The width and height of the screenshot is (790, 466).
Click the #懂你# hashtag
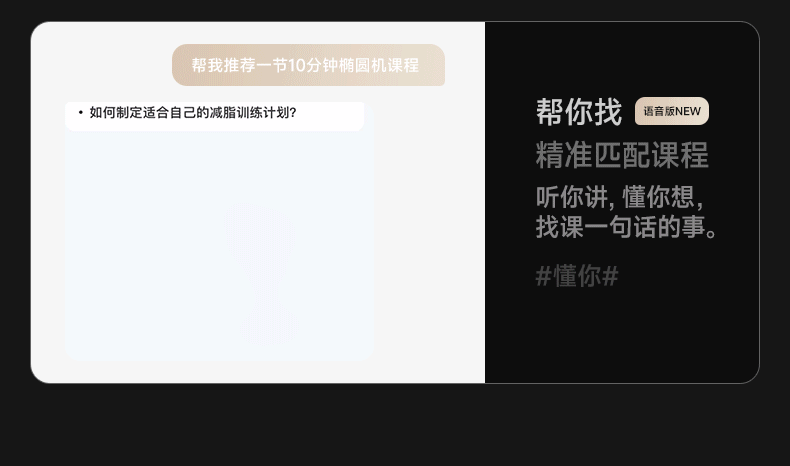point(577,276)
